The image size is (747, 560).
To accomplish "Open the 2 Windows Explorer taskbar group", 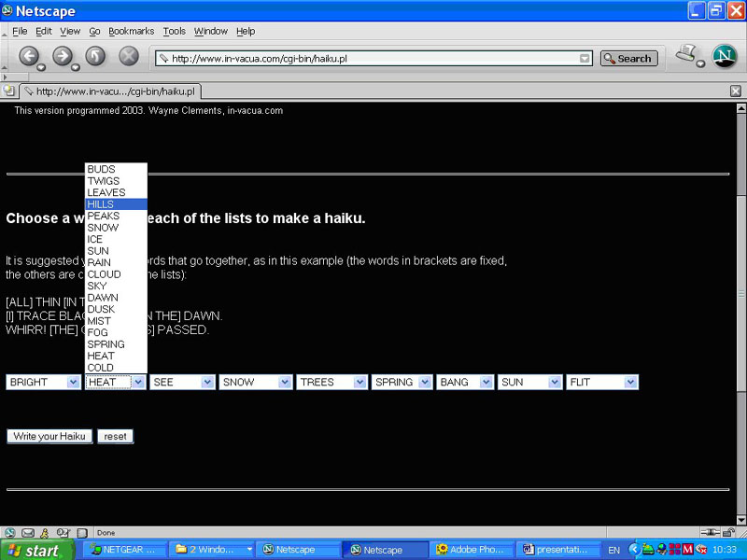I will tap(213, 550).
